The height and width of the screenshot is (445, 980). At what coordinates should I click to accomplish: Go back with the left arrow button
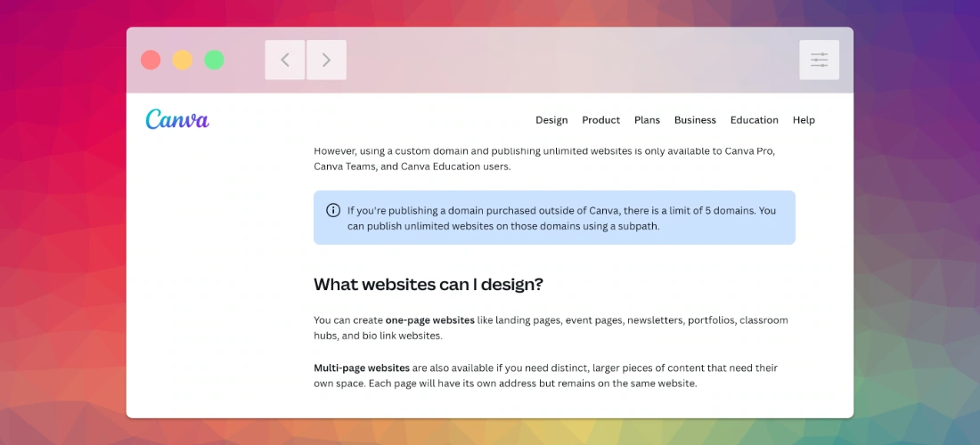click(x=285, y=60)
